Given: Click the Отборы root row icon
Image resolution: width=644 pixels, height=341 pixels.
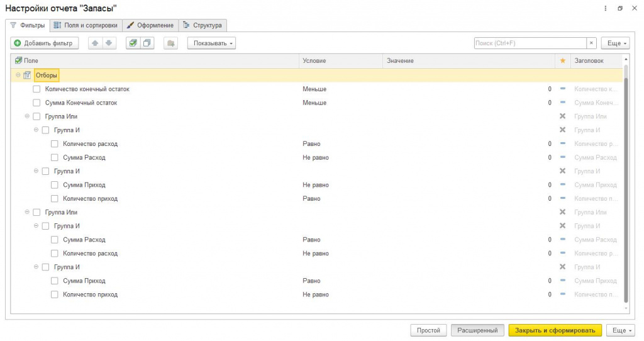Looking at the screenshot, I should pyautogui.click(x=27, y=75).
